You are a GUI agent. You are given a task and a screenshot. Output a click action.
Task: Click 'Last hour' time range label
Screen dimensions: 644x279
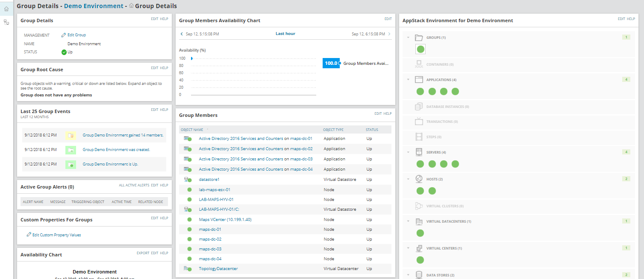pos(285,34)
